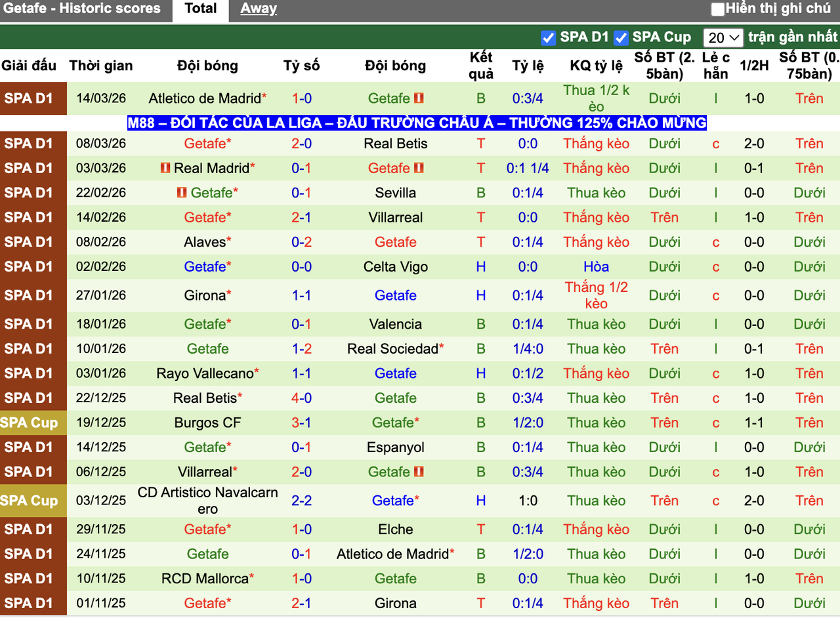840x618 pixels.
Task: Click the Sevilla team name
Action: (x=396, y=193)
